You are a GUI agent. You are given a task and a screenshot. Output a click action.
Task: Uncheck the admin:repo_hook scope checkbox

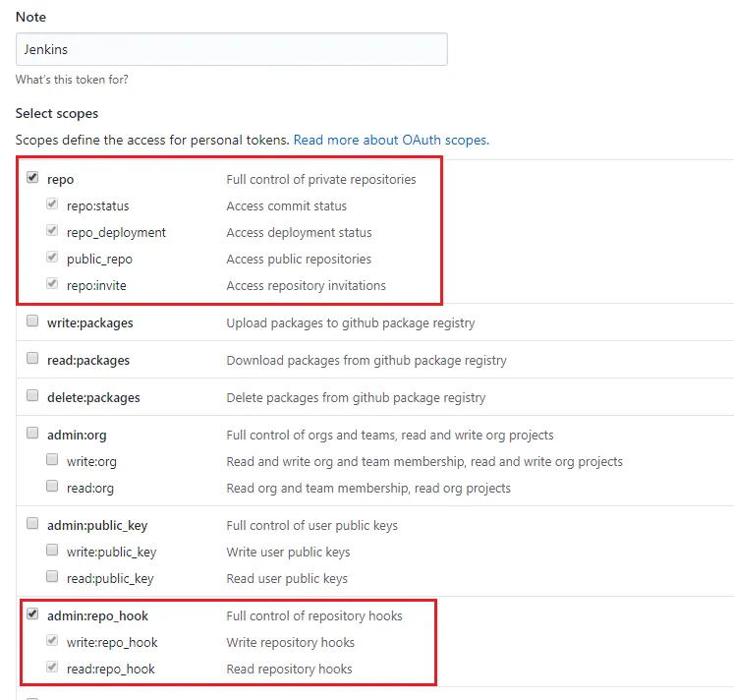coord(32,614)
